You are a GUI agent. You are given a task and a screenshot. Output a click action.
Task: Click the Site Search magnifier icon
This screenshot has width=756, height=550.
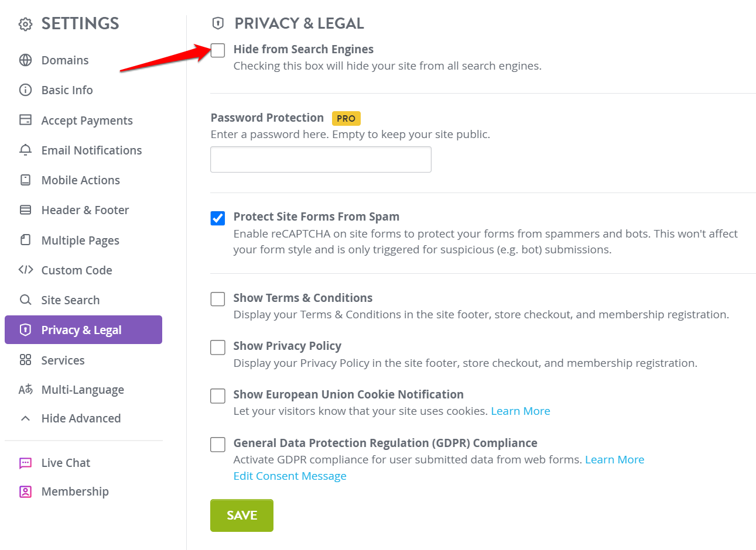[25, 300]
